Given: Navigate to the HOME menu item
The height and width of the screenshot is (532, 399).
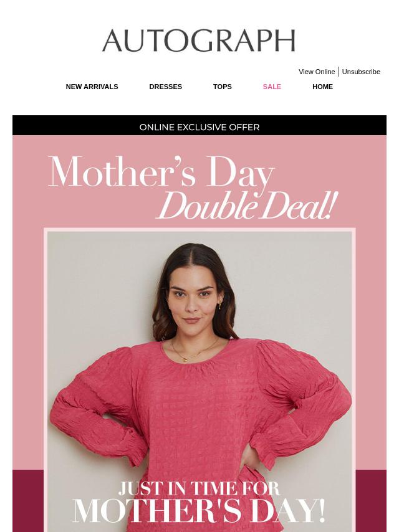Looking at the screenshot, I should (322, 87).
